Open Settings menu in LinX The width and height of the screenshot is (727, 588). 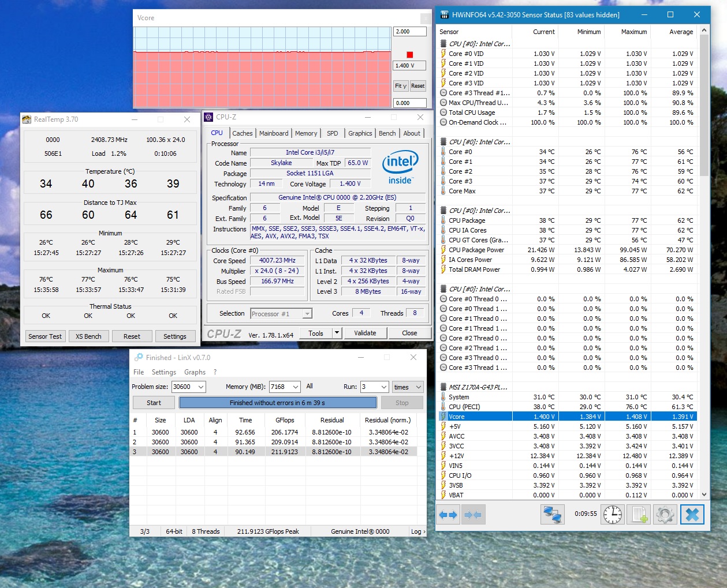[x=164, y=372]
